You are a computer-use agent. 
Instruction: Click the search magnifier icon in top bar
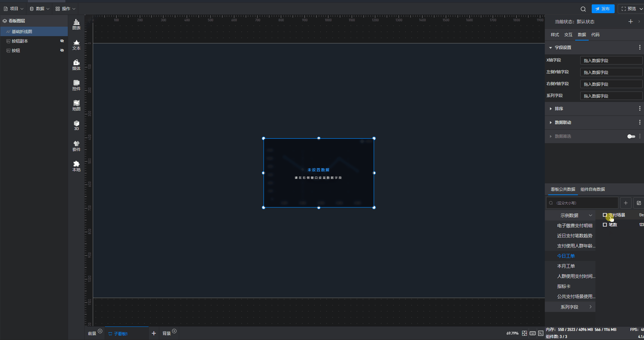(583, 9)
